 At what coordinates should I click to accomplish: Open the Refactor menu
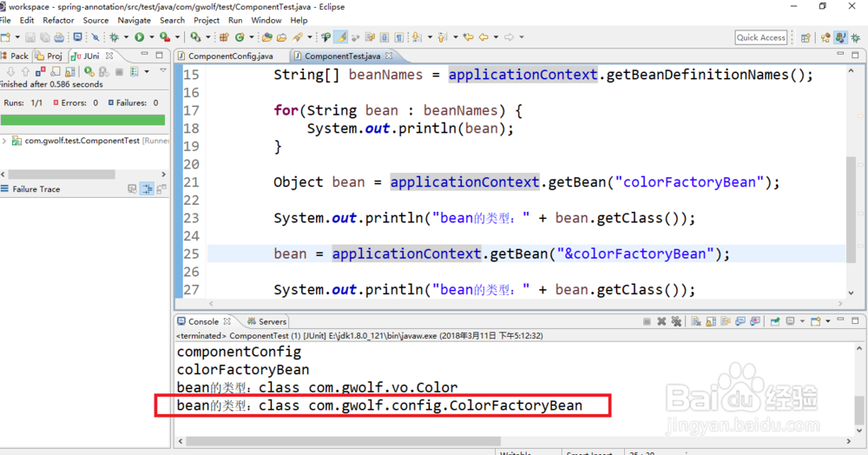point(58,20)
